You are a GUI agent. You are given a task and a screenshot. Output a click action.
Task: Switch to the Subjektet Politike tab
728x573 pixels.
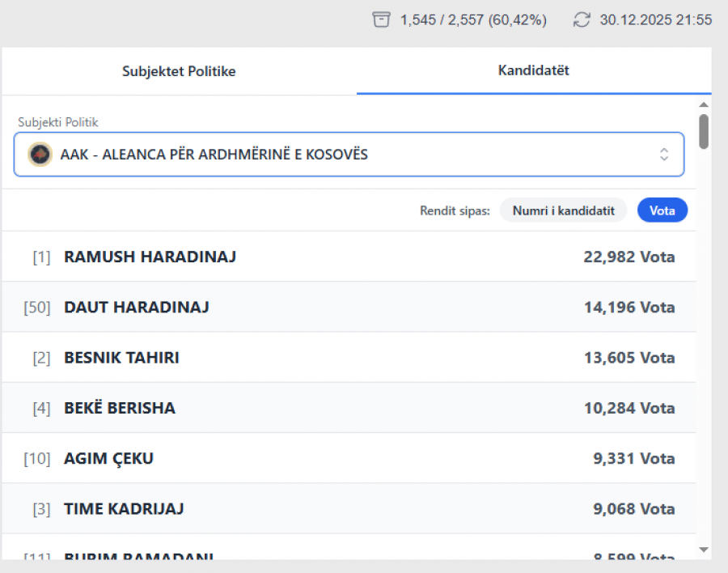pos(179,71)
